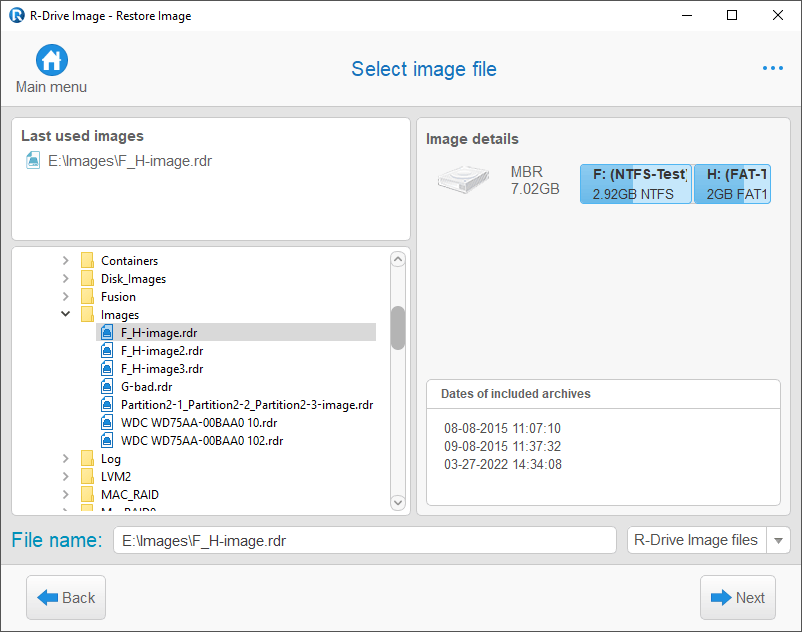The width and height of the screenshot is (802, 632).
Task: Click the Containers folder icon
Action: 87,260
